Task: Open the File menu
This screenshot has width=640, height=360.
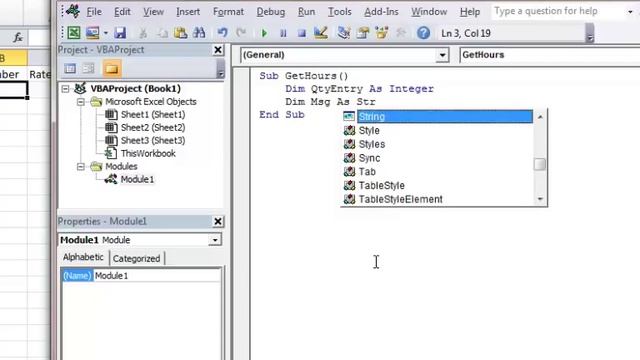Action: (x=94, y=12)
